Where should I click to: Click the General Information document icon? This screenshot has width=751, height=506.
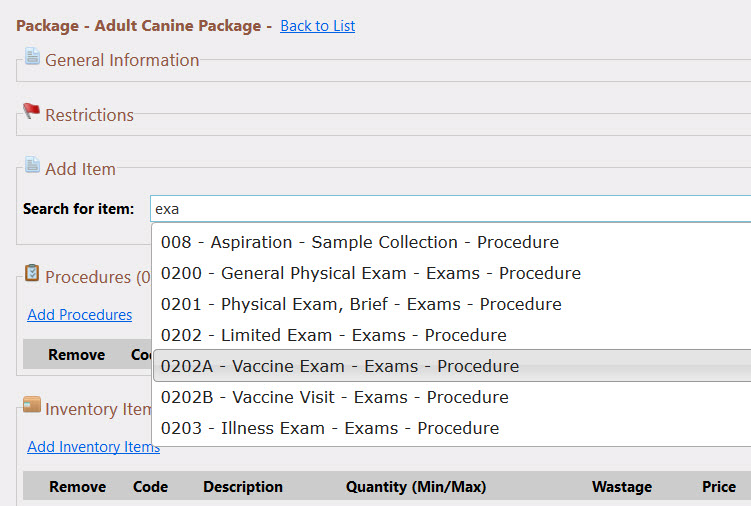click(x=32, y=56)
